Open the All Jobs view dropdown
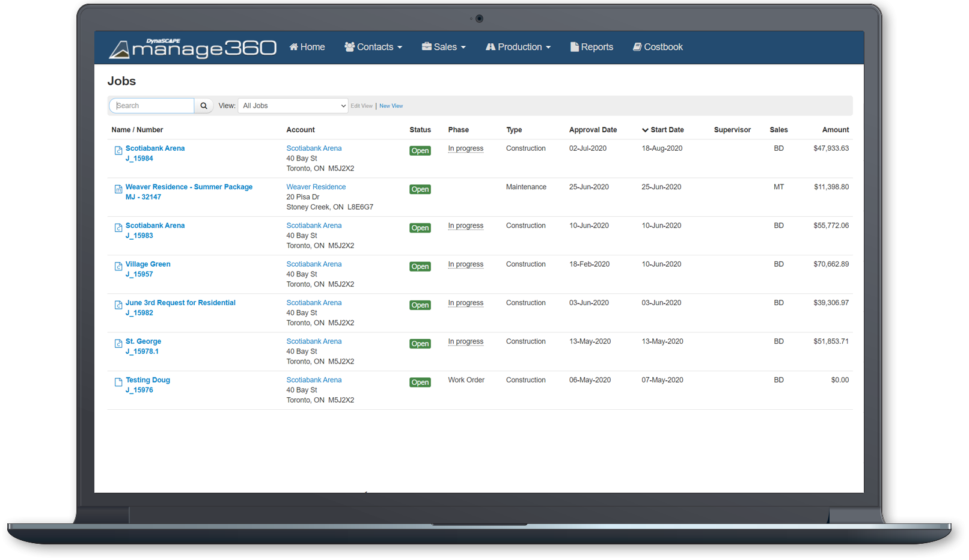 coord(293,106)
